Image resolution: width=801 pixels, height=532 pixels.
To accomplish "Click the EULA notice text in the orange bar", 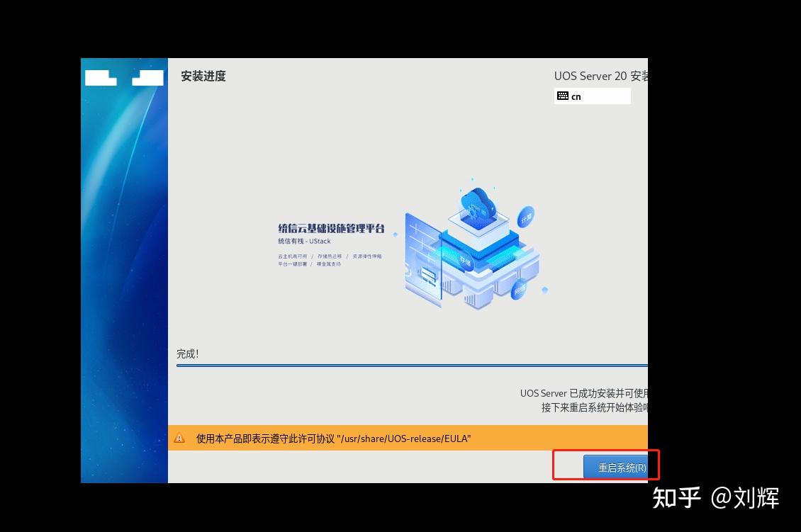I will click(334, 438).
